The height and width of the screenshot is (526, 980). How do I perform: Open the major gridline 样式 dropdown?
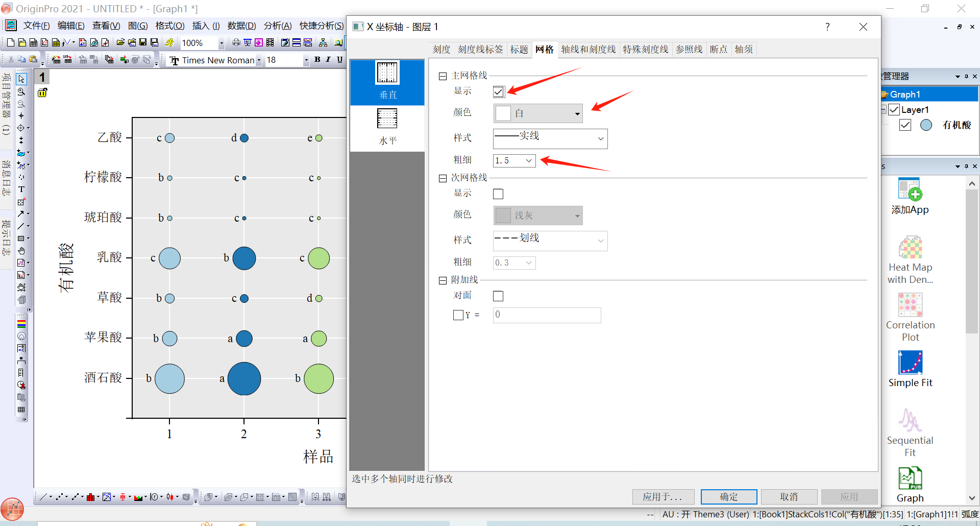tap(550, 138)
